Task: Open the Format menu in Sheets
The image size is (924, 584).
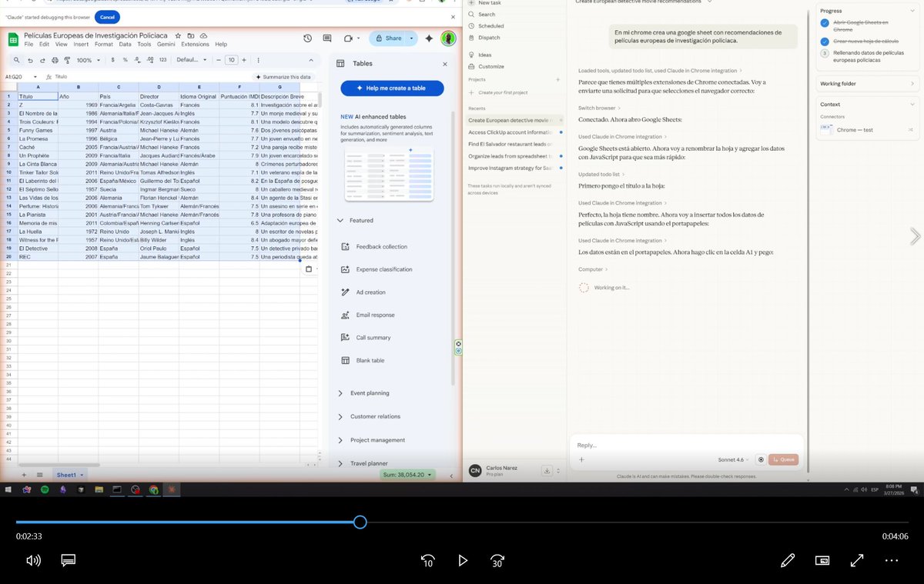Action: click(x=103, y=44)
